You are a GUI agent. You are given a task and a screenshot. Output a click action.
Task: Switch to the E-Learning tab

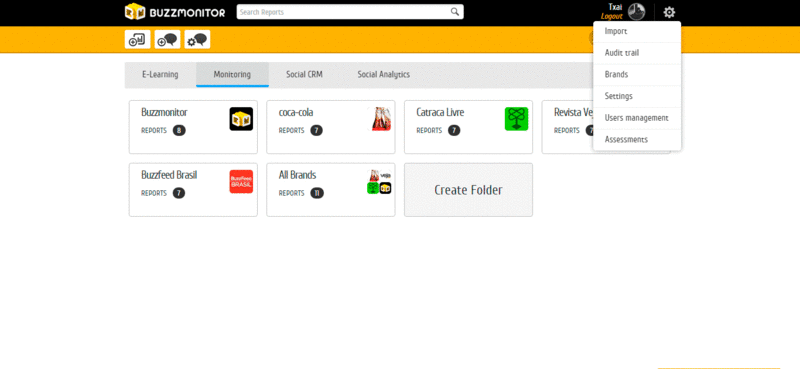160,75
